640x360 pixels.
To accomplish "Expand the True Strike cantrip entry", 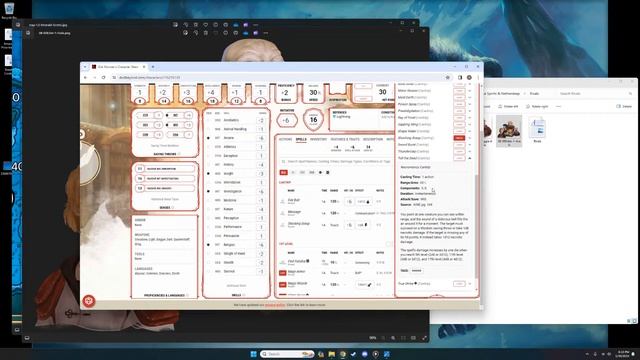I will click(x=469, y=284).
